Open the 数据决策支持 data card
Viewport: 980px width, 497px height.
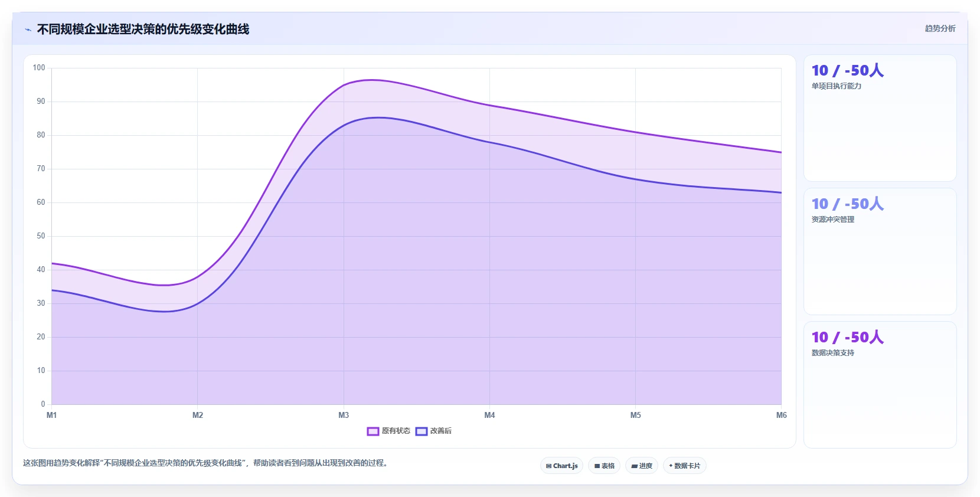point(880,385)
